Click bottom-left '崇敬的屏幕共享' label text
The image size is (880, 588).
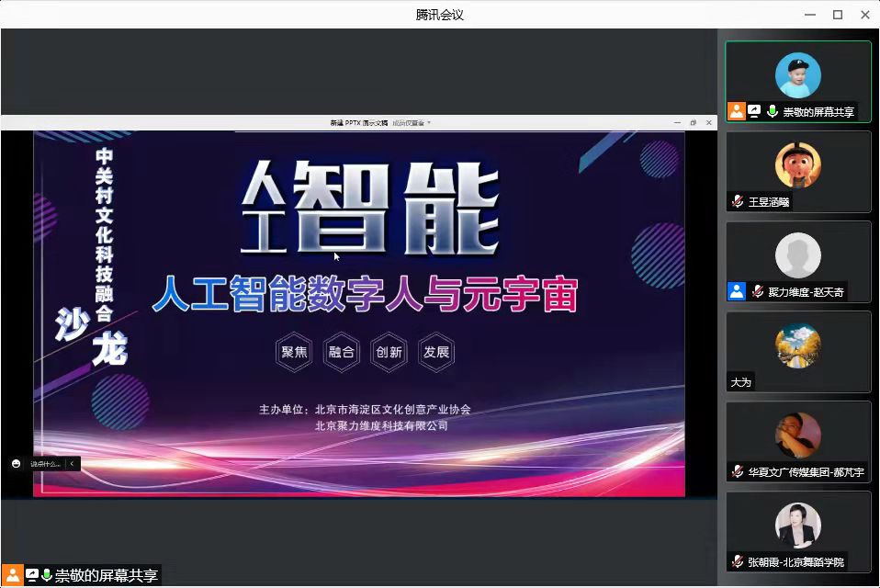(x=107, y=576)
